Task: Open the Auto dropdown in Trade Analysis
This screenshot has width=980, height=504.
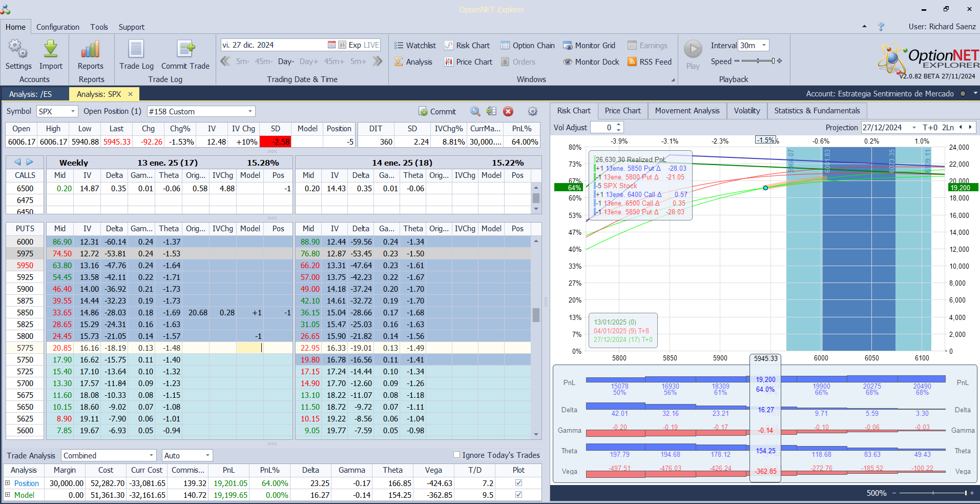Action: [207, 455]
